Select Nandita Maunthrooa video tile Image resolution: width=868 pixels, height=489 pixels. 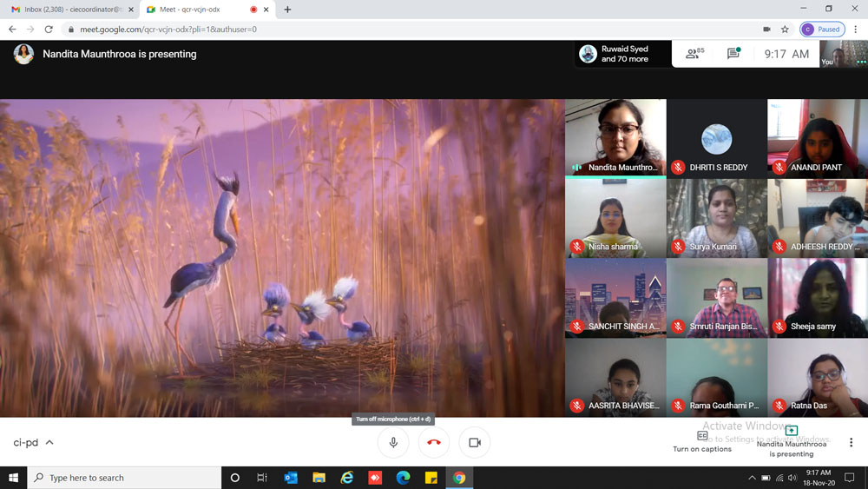tap(615, 138)
